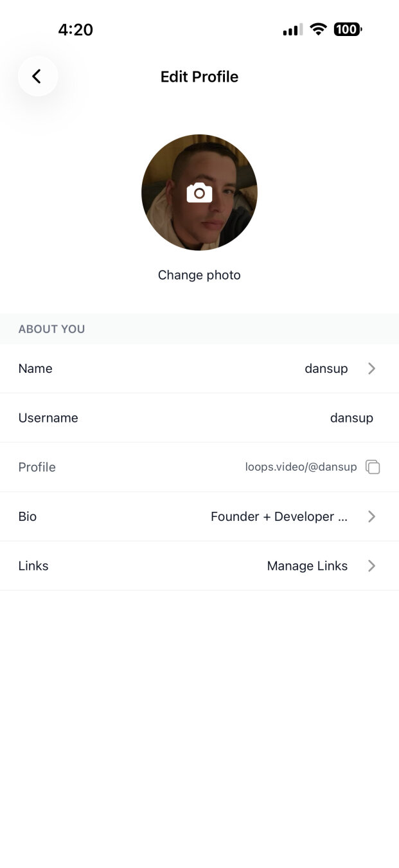Select the Bio row label

tap(28, 516)
